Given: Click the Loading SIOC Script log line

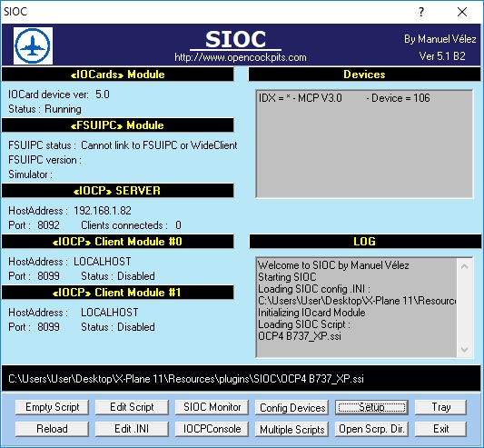Looking at the screenshot, I should tap(304, 324).
